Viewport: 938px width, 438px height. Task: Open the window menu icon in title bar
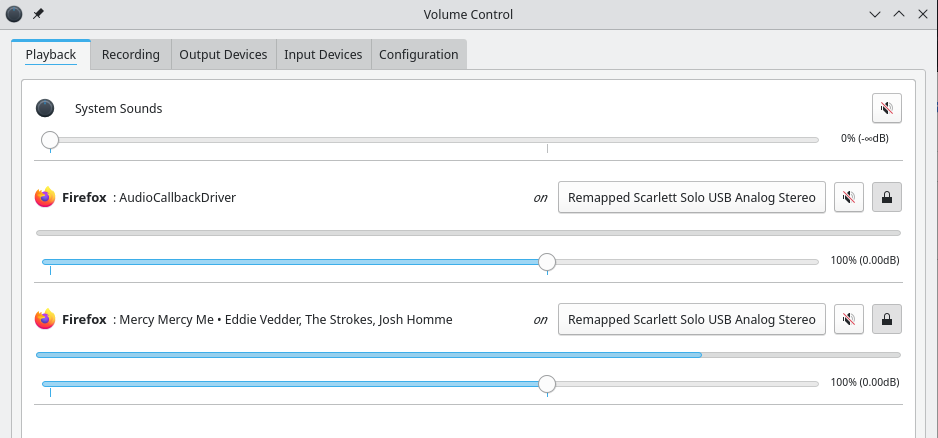coord(15,14)
